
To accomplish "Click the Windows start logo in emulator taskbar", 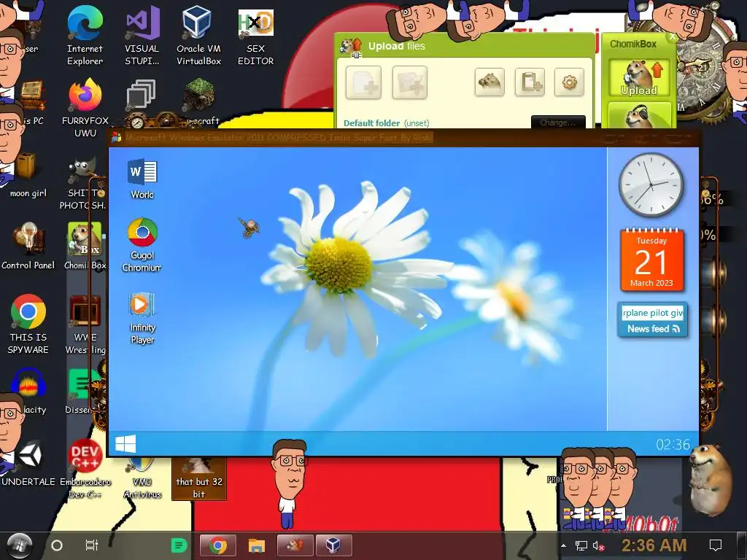I will coord(125,444).
